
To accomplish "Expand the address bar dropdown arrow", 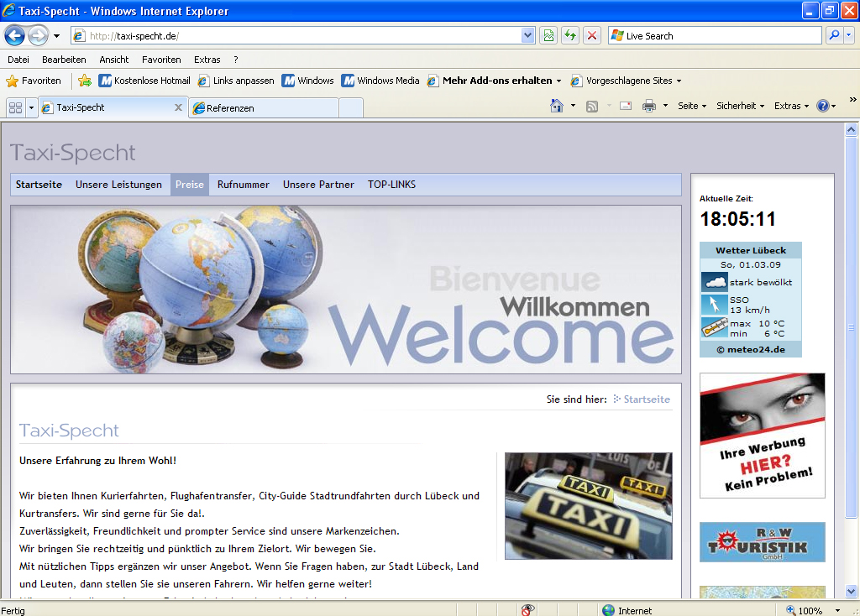I will [x=527, y=35].
